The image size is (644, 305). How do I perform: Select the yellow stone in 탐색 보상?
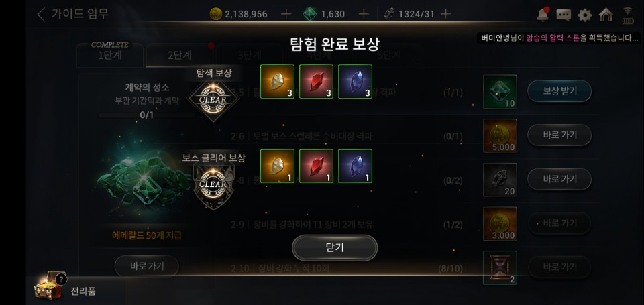click(x=277, y=81)
